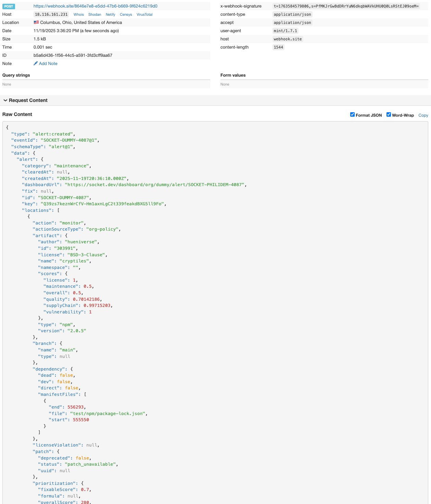The image size is (431, 504).
Task: Click the Add Note pencil icon
Action: [x=36, y=64]
